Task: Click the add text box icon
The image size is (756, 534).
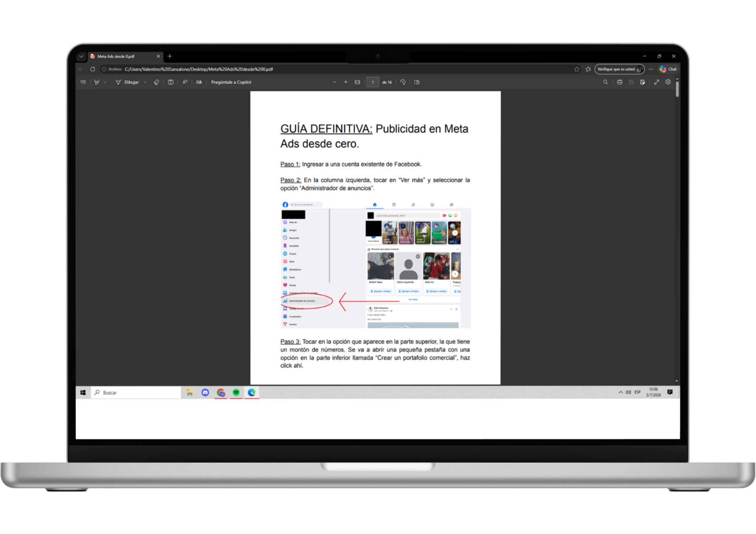Action: pyautogui.click(x=171, y=82)
